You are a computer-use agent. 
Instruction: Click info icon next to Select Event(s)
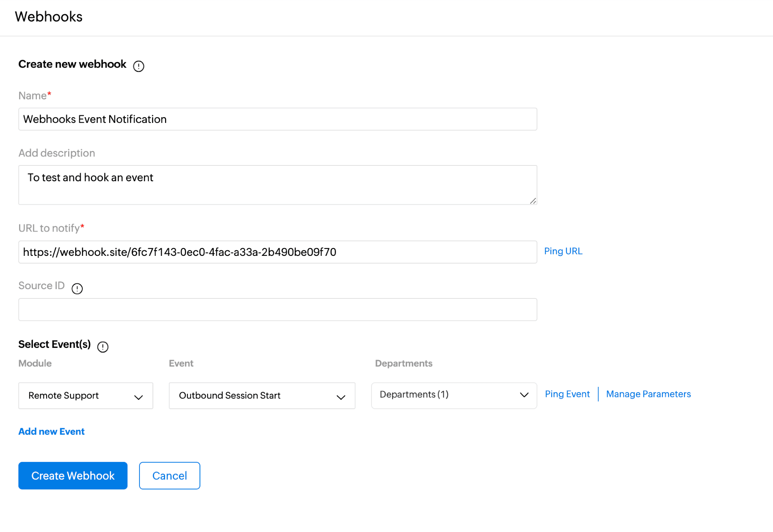[x=103, y=347]
